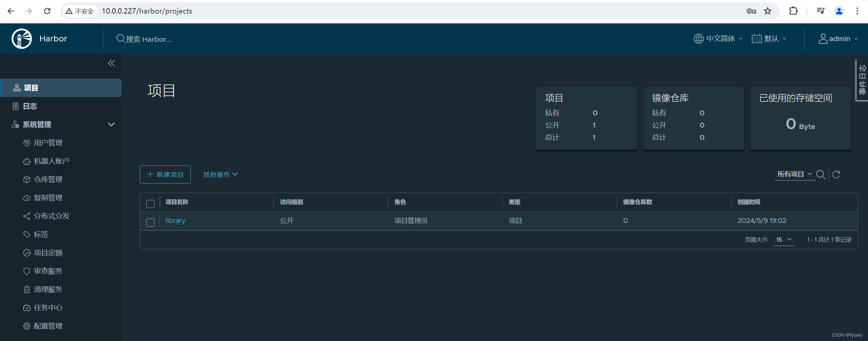This screenshot has width=868, height=341.
Task: Sort by 角色 column header
Action: [400, 202]
